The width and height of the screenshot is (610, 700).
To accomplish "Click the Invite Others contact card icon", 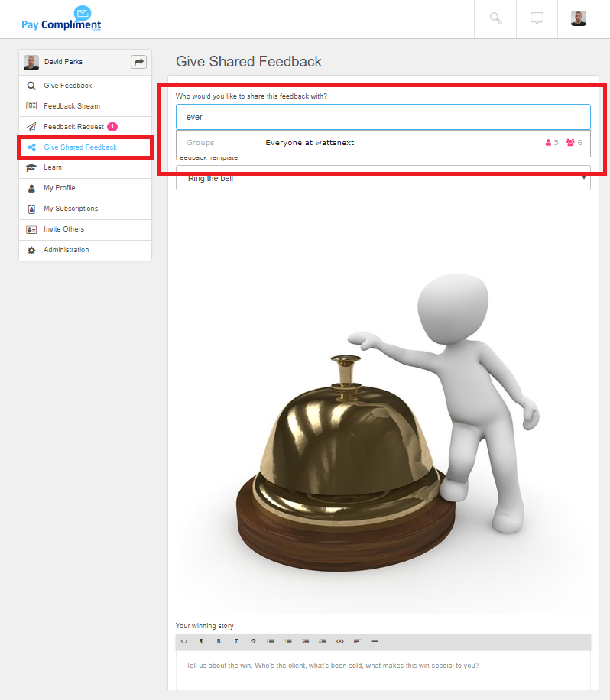I will [31, 229].
